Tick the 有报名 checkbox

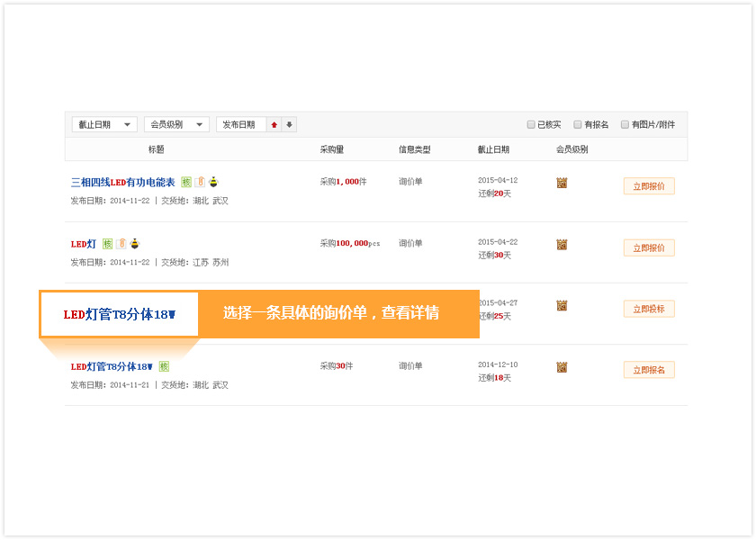578,124
